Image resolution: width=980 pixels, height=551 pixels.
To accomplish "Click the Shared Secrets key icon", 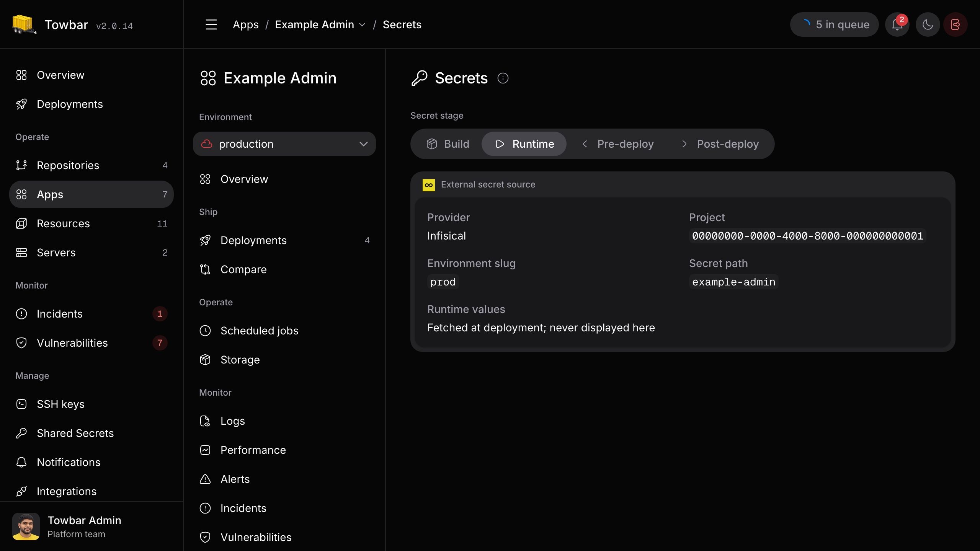I will pyautogui.click(x=21, y=433).
